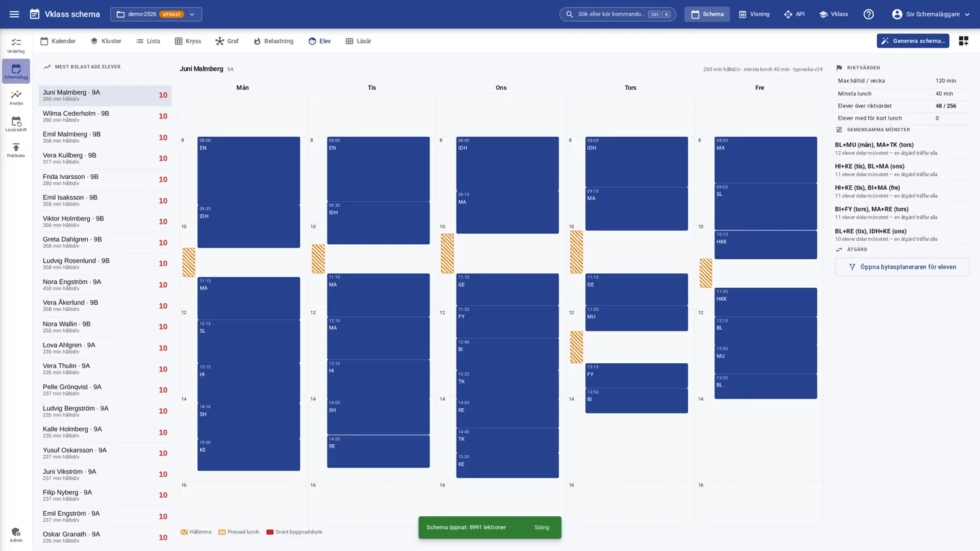
Task: Open the Underlag sidebar section
Action: coord(16,46)
